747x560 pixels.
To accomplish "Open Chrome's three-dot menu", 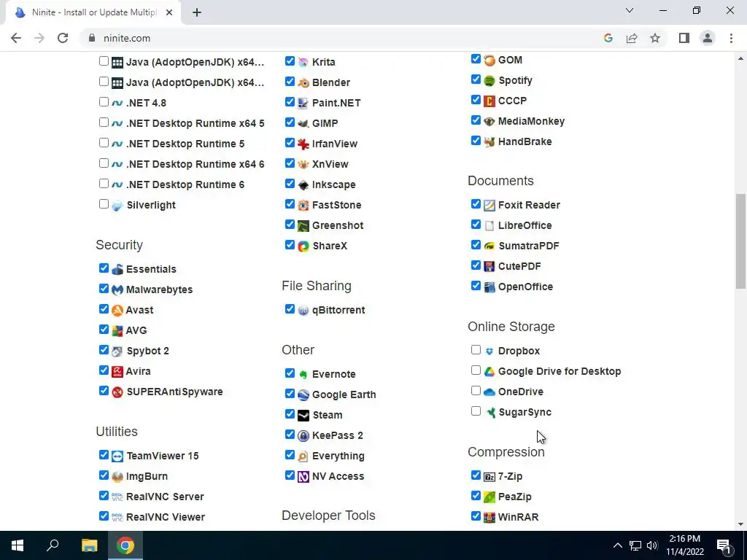I will (x=731, y=38).
